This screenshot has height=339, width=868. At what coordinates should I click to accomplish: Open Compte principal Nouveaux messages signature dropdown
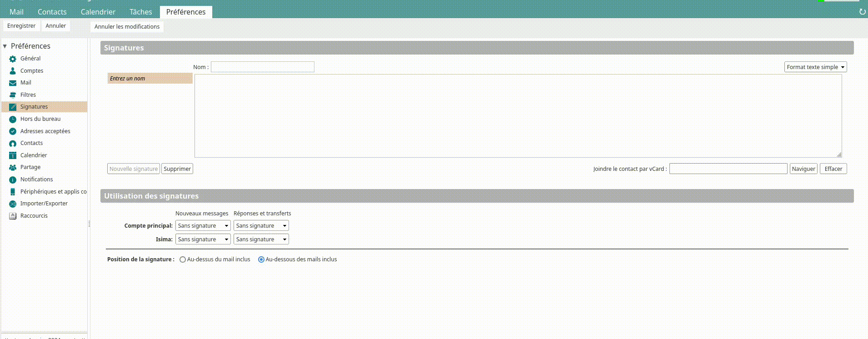click(203, 225)
